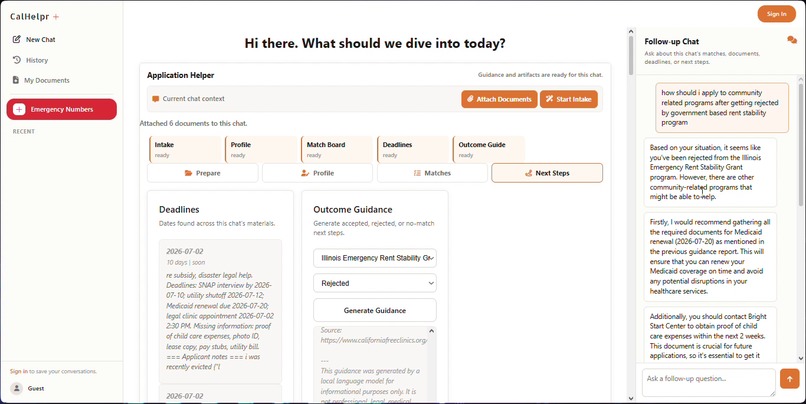Open the Profile ready card
Screen dimensions: 806x404
pos(261,150)
